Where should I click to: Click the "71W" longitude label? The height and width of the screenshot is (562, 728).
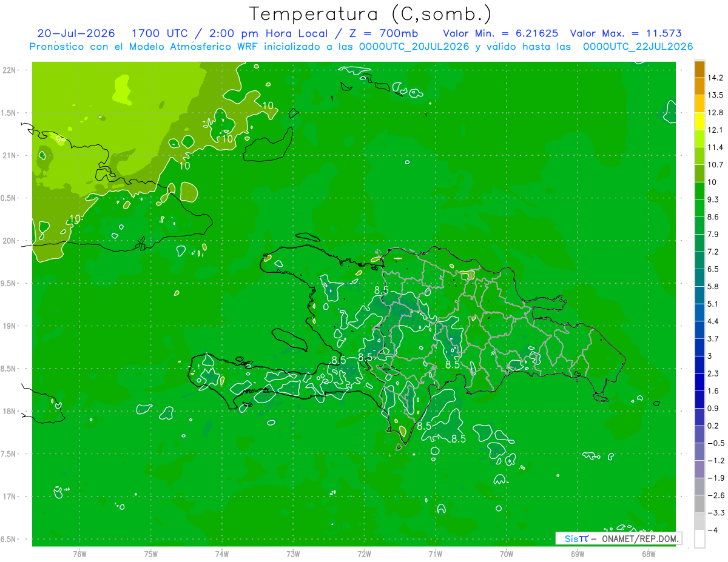[x=435, y=554]
